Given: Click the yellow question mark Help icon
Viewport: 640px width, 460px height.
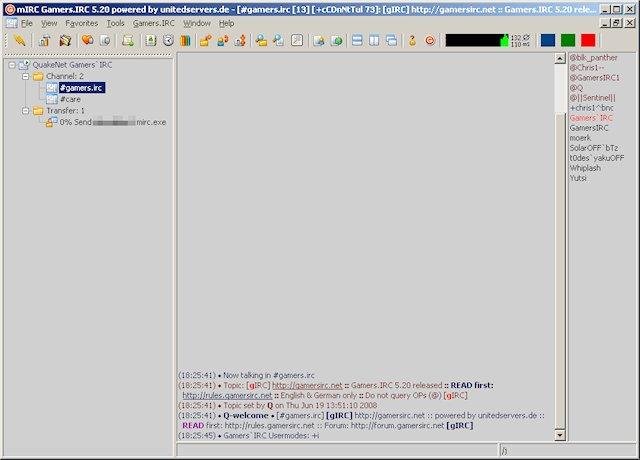Looking at the screenshot, I should [x=412, y=40].
